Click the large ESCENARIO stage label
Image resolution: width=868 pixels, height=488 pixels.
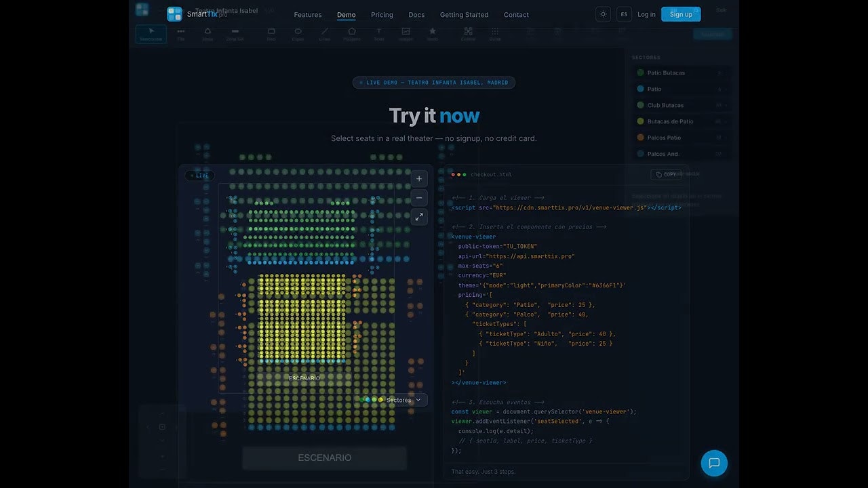coord(325,458)
